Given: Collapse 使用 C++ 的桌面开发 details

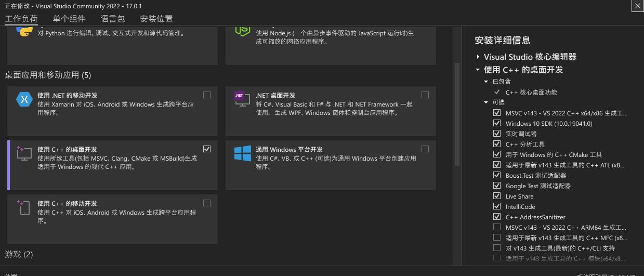Looking at the screenshot, I should click(478, 69).
